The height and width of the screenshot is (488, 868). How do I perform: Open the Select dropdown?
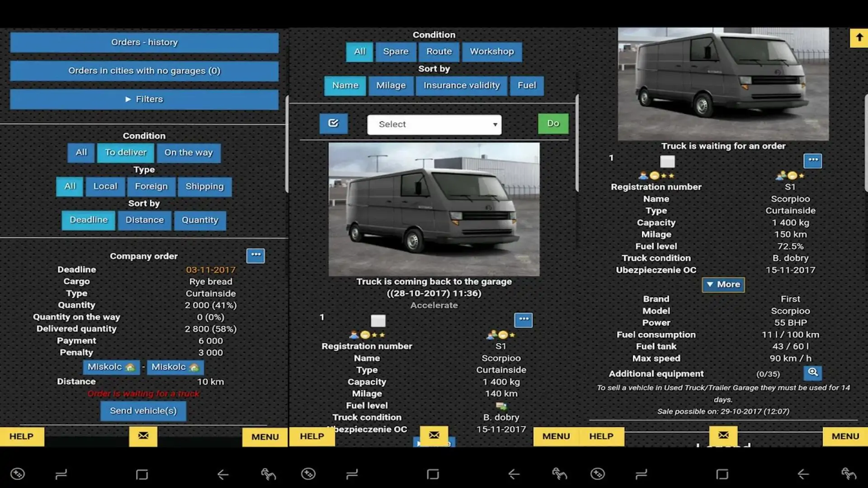coord(434,124)
